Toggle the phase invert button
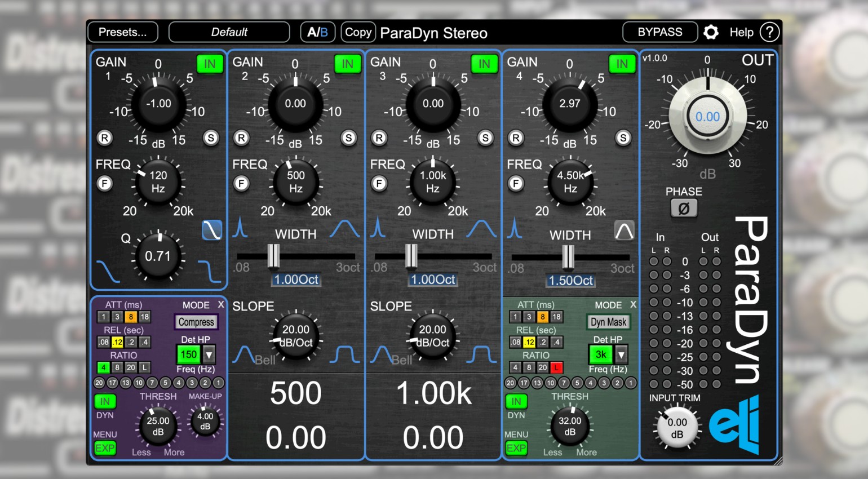This screenshot has width=868, height=479. click(x=684, y=209)
